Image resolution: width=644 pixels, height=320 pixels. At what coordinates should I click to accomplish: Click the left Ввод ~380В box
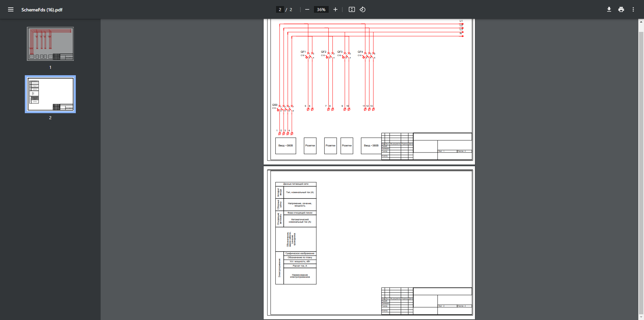click(x=285, y=146)
